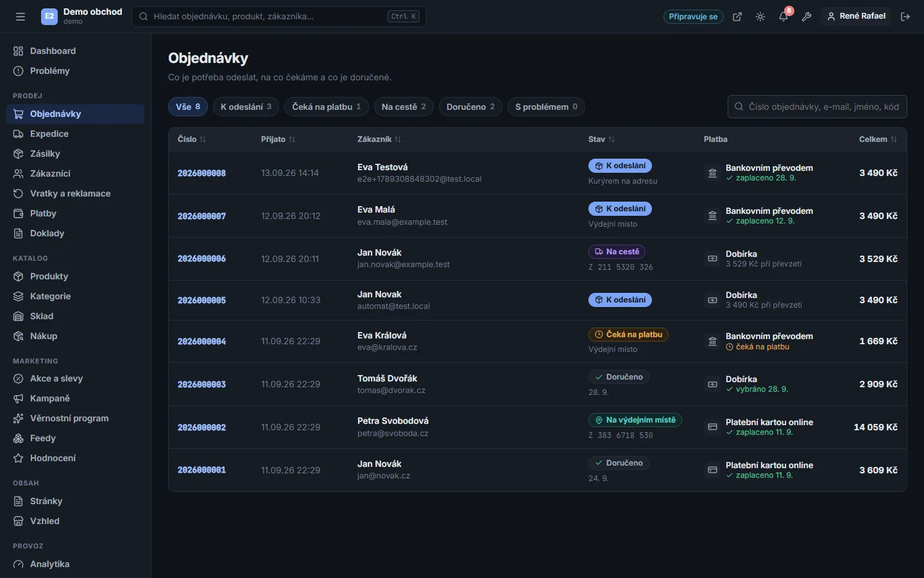Open Vratky a reklamace
924x578 pixels.
click(76, 193)
